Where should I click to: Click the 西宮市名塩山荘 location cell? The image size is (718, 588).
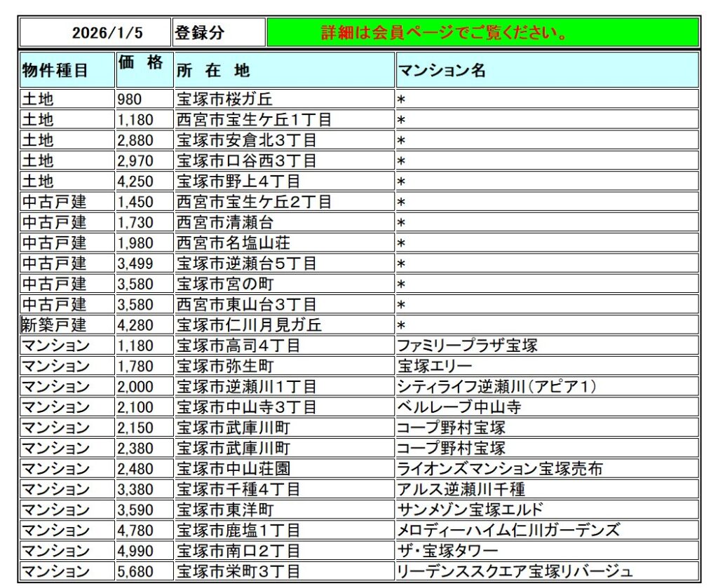click(284, 243)
